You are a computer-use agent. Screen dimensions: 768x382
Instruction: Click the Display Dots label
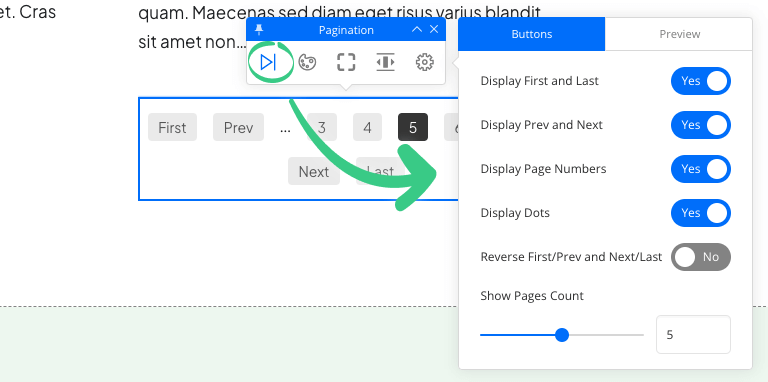point(515,213)
